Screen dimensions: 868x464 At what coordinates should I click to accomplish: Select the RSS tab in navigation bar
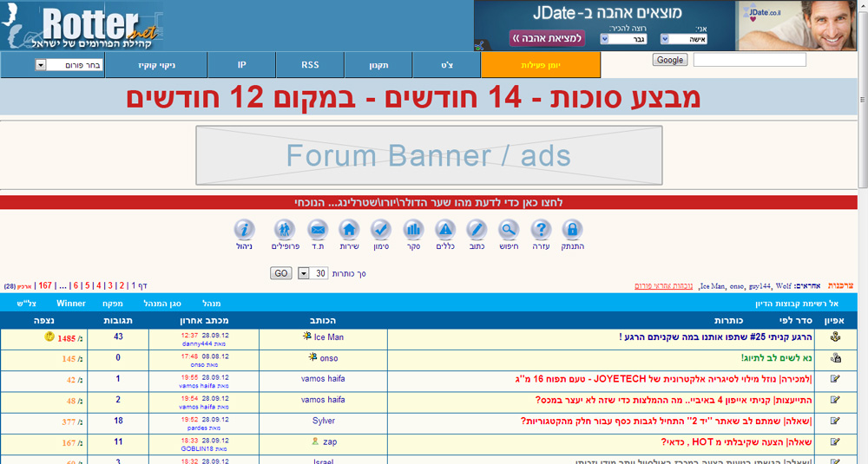click(310, 65)
